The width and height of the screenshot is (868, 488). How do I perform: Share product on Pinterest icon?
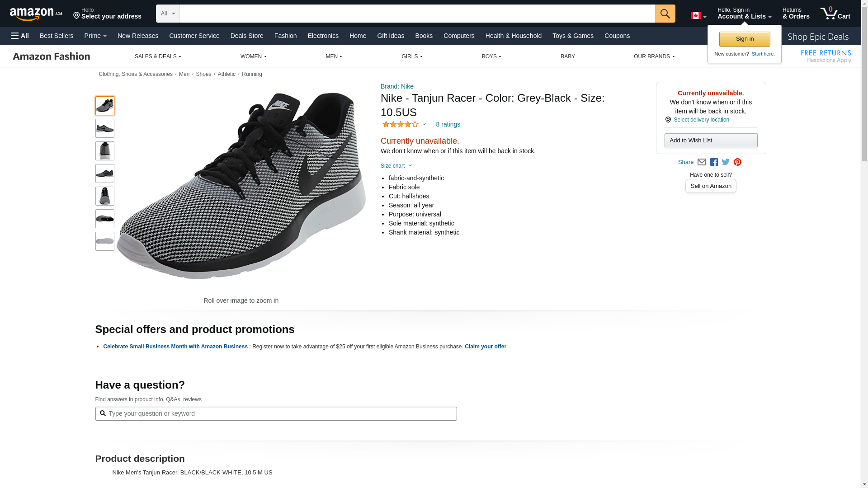coord(737,162)
